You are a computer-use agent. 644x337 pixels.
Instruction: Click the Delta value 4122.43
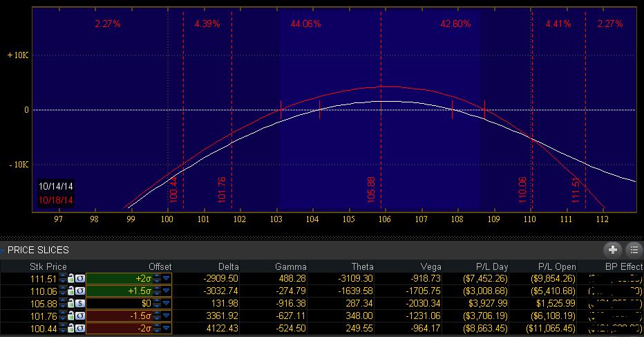tap(221, 329)
